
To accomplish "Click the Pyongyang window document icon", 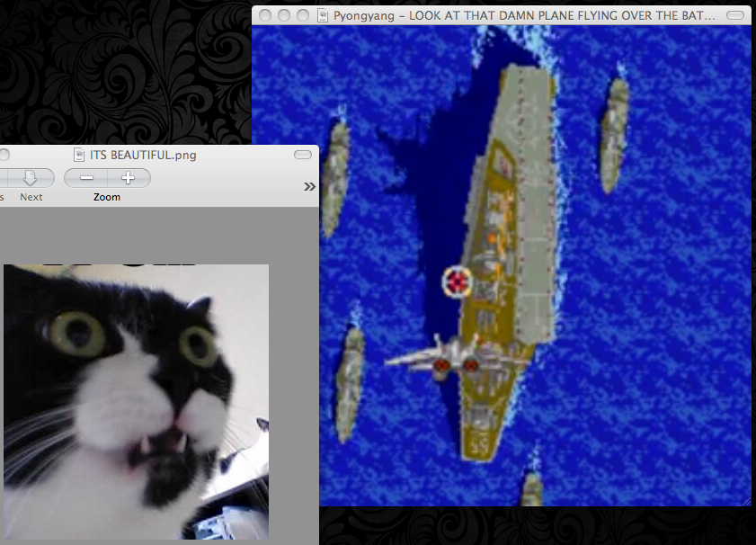I will pos(323,15).
